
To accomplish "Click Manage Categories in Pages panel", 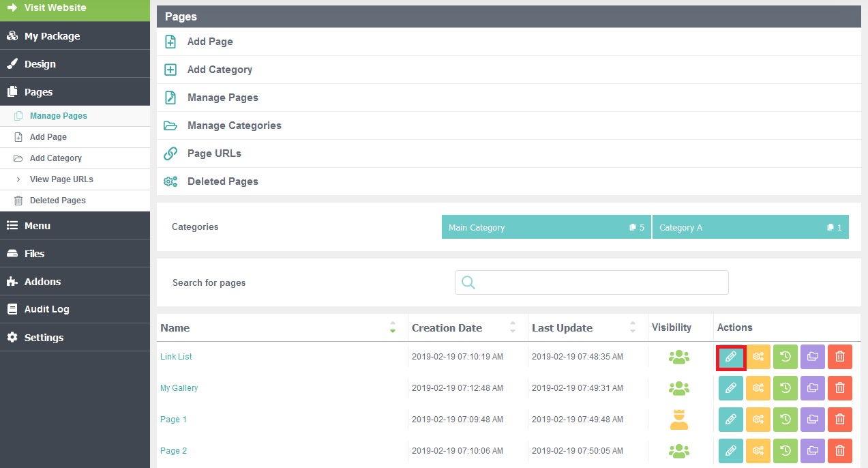I will 509,126.
